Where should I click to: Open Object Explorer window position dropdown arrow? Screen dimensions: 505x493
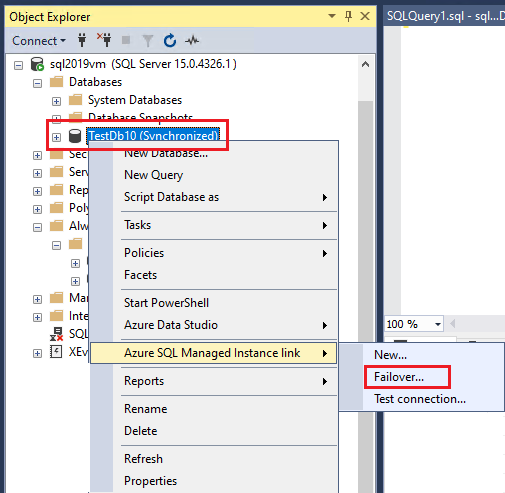click(332, 16)
